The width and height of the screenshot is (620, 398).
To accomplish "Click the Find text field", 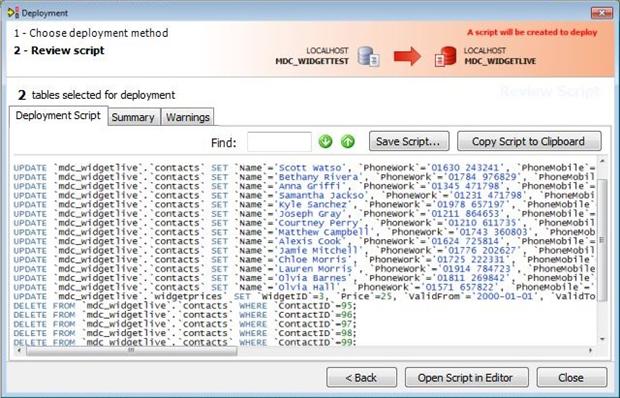I will [279, 142].
